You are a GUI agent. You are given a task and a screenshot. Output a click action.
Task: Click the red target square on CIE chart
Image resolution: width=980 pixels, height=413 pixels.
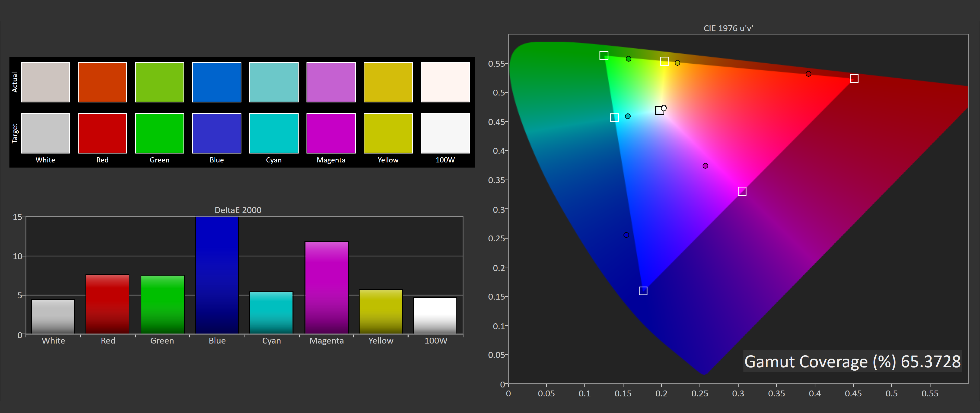tap(854, 79)
